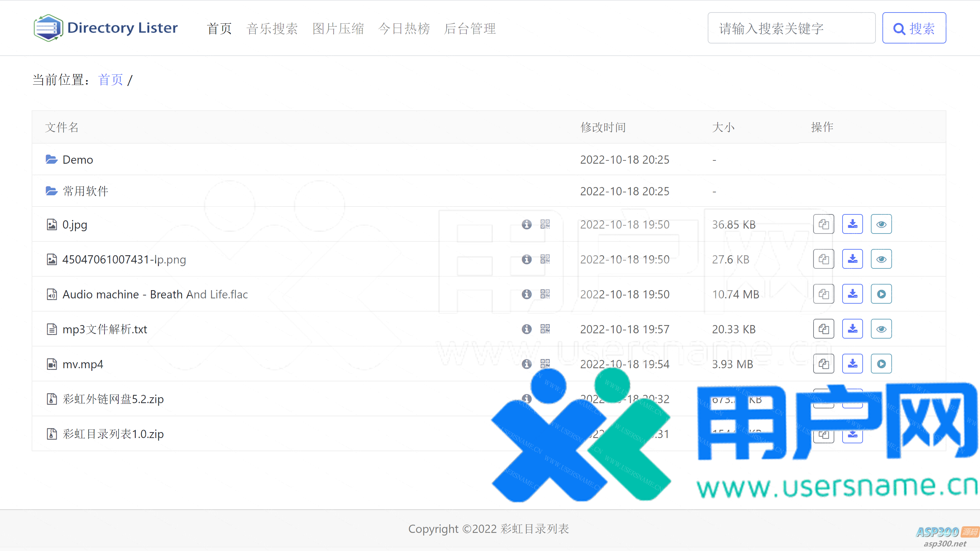Show QR code for Breath And Life.flac

pyautogui.click(x=545, y=294)
